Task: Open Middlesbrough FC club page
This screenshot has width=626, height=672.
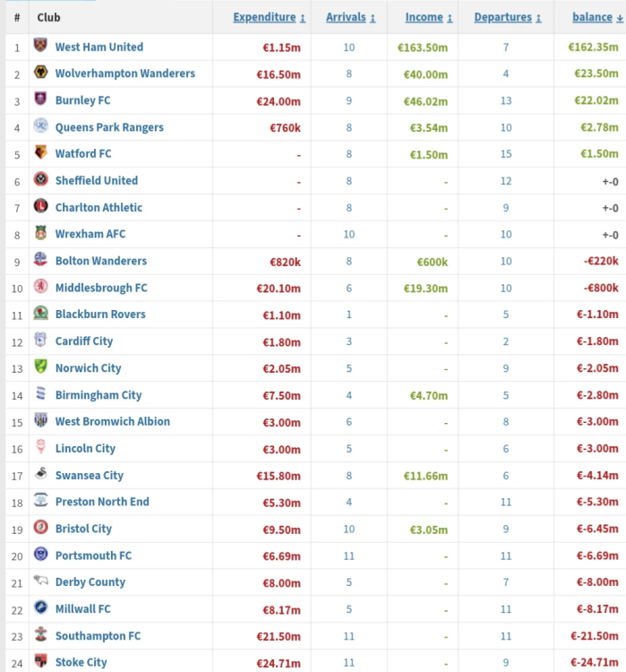Action: [x=101, y=288]
